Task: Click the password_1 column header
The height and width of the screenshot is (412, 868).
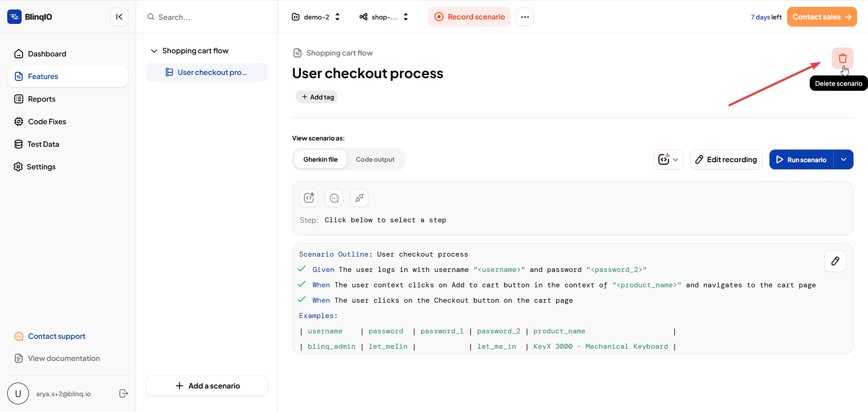Action: point(442,331)
